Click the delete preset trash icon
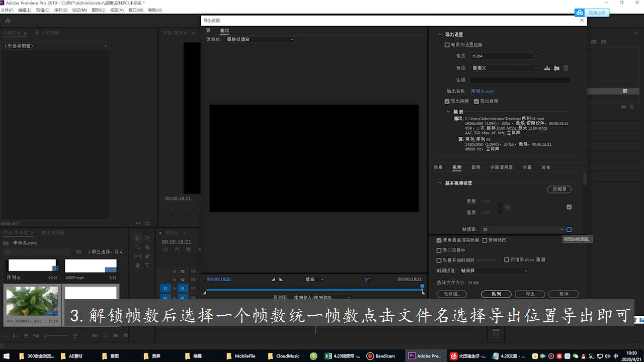This screenshot has width=644, height=362. tap(566, 68)
